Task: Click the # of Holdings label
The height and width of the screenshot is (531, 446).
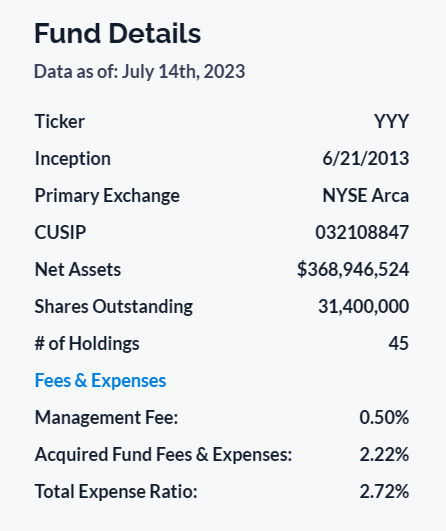Action: (87, 343)
